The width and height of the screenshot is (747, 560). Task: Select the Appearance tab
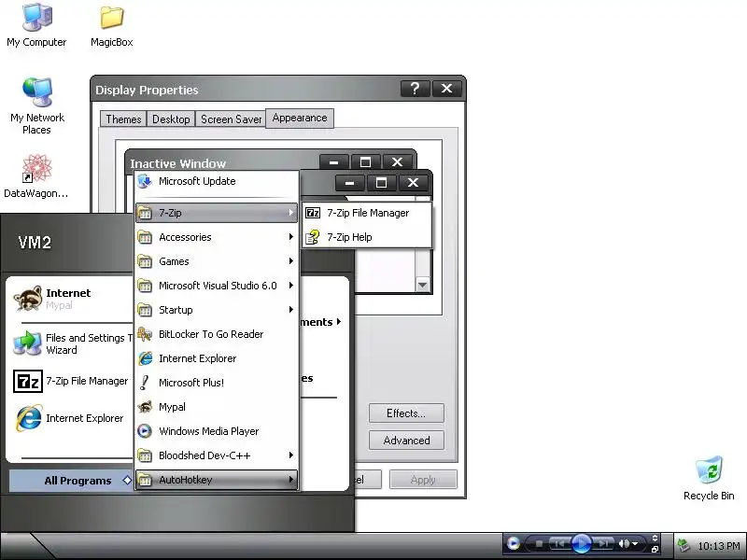(300, 119)
